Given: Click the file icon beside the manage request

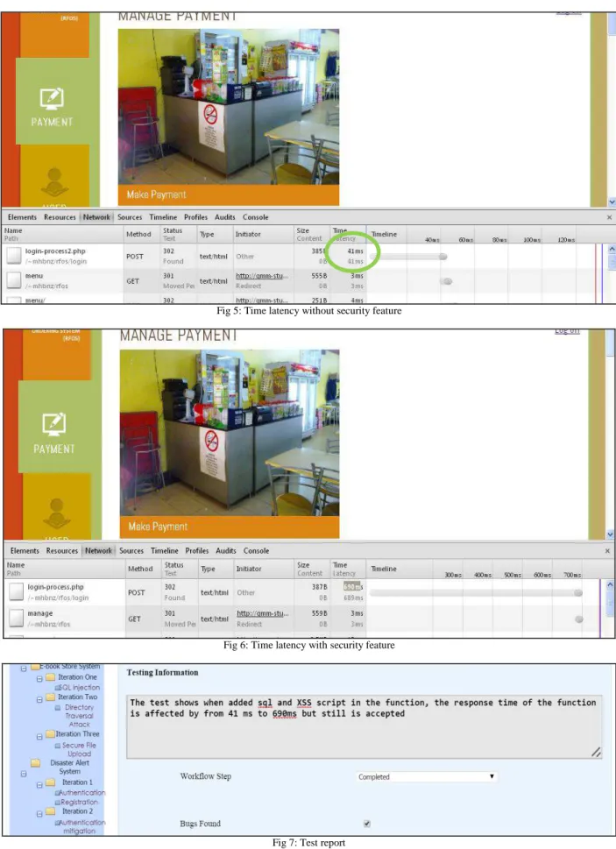Looking at the screenshot, I should (17, 618).
